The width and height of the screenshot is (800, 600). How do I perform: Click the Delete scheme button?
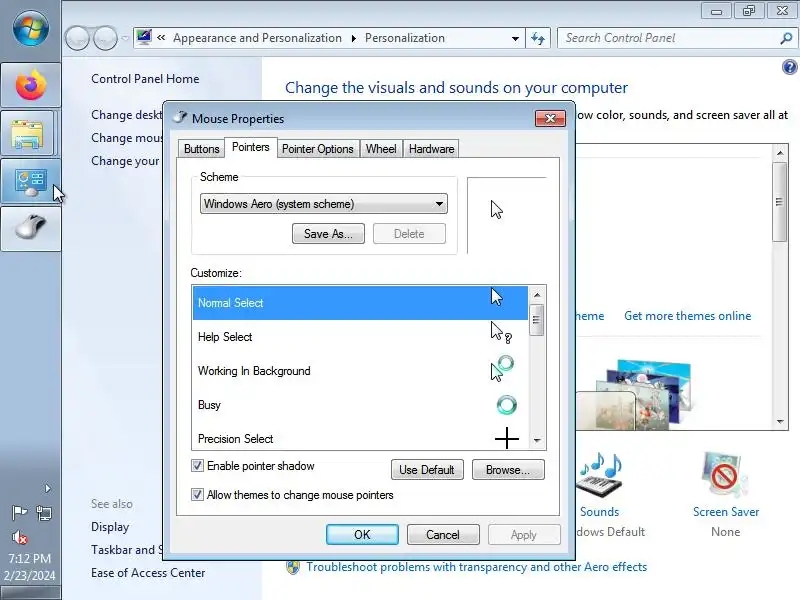(x=409, y=234)
